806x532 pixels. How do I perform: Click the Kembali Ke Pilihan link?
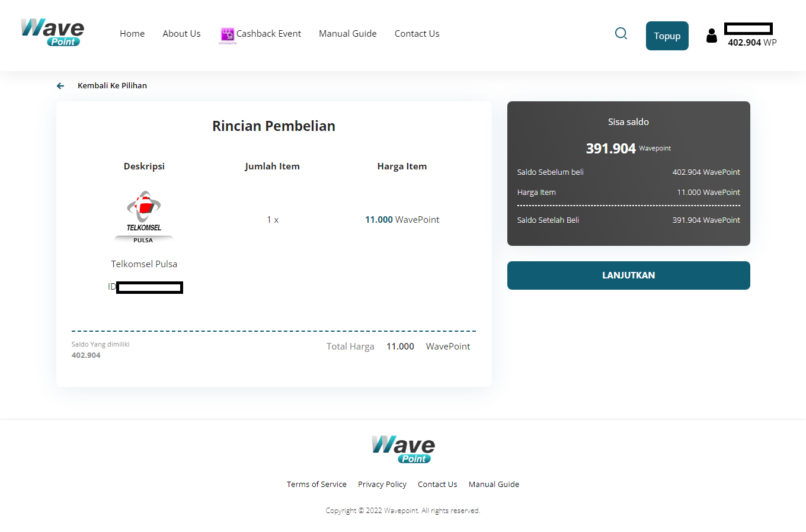(112, 86)
